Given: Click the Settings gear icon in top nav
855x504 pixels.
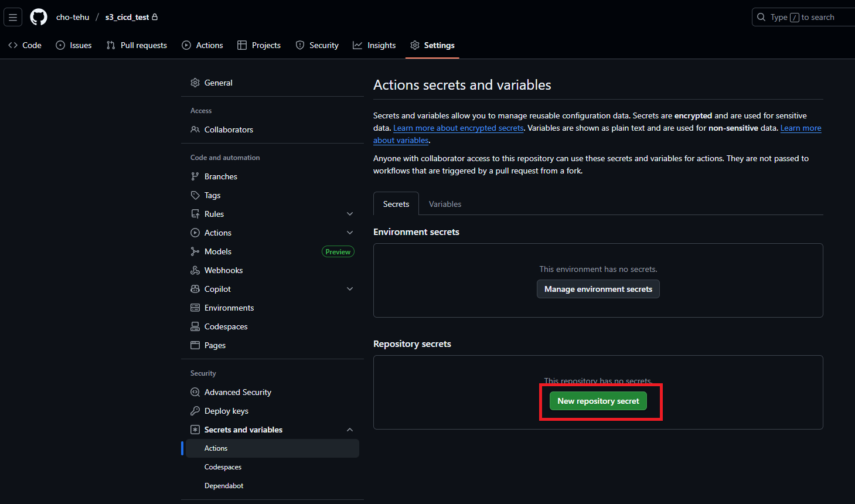Looking at the screenshot, I should [415, 45].
